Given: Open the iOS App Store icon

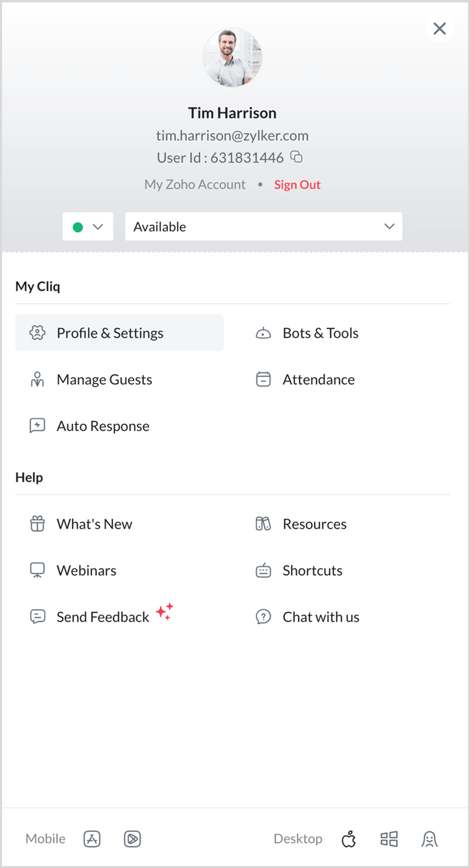Looking at the screenshot, I should pyautogui.click(x=92, y=839).
